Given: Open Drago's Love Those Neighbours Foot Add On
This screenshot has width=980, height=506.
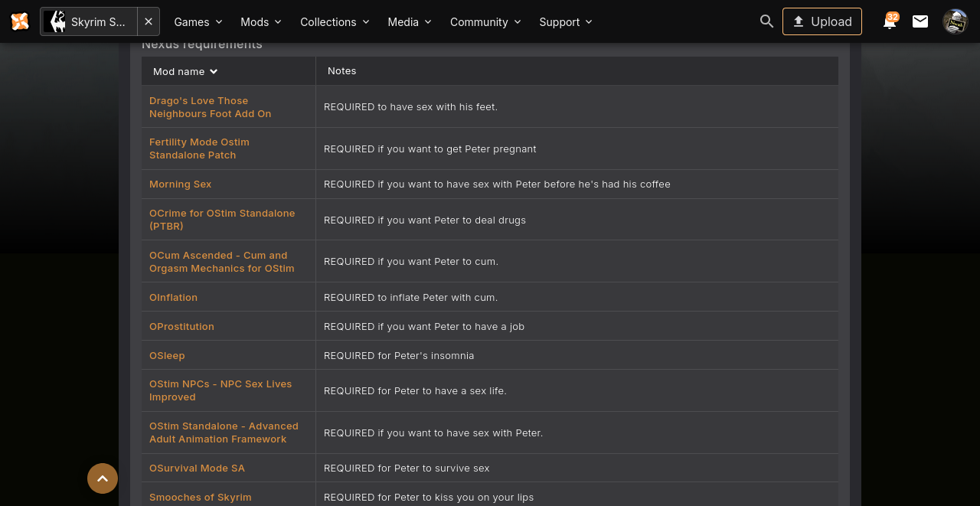Looking at the screenshot, I should (x=210, y=107).
